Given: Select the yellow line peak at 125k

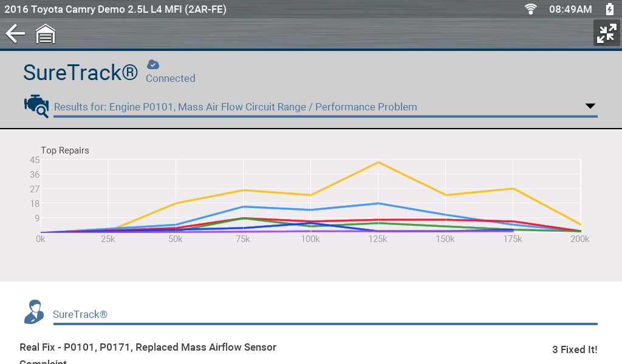Looking at the screenshot, I should (378, 162).
